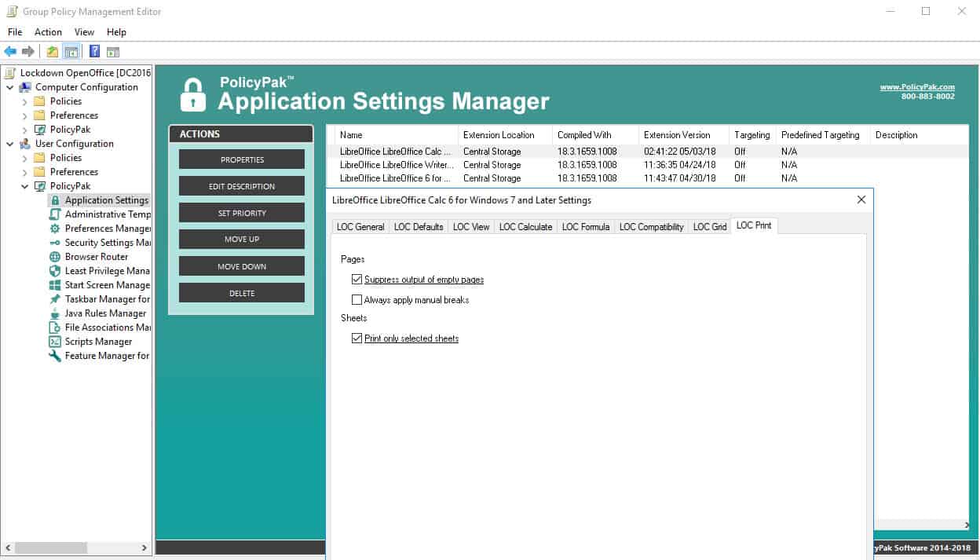Click the Show/Hide action pane icon

[x=113, y=52]
